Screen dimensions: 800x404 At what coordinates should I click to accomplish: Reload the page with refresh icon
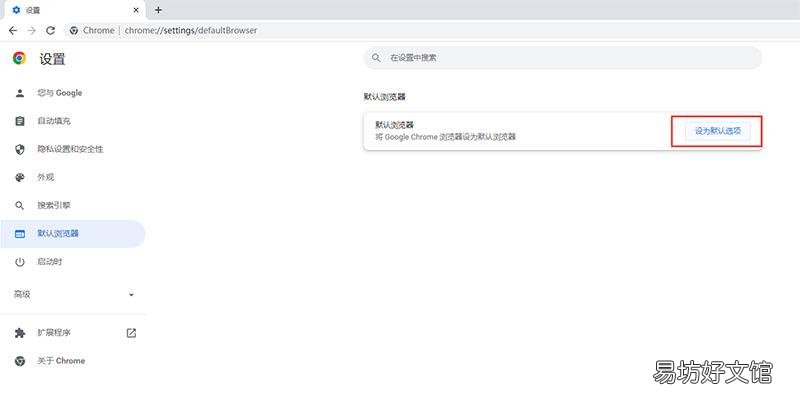pyautogui.click(x=50, y=31)
